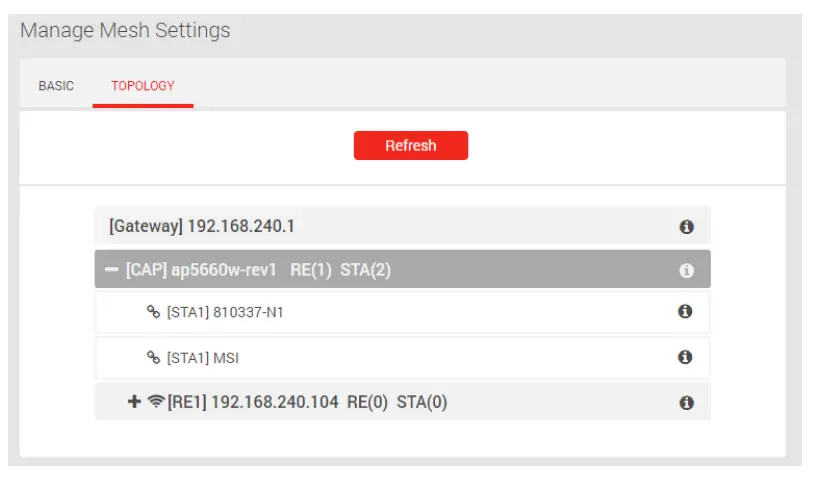Open info for the Gateway 192.168.240.1 row
The image size is (816, 501).
pyautogui.click(x=686, y=227)
